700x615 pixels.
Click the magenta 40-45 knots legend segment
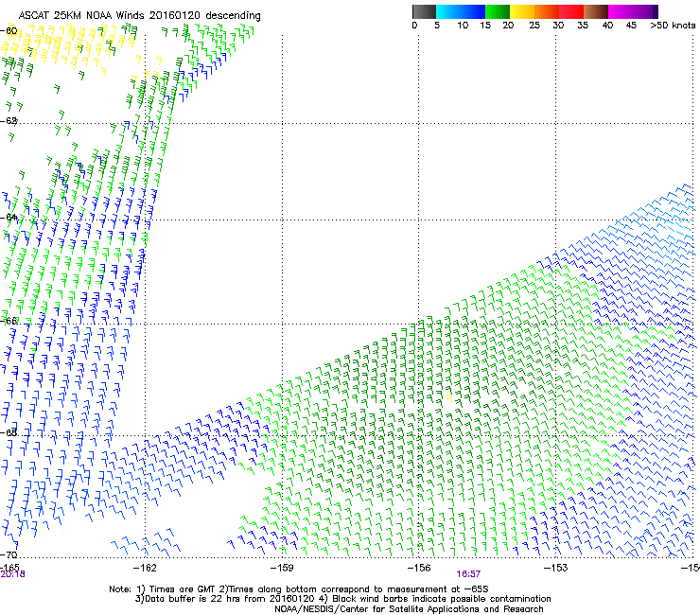(x=621, y=11)
